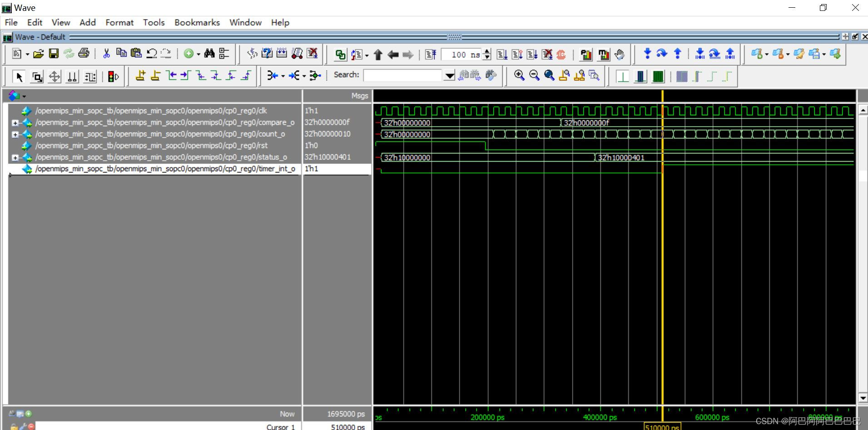Click the Copy icon

[x=121, y=53]
